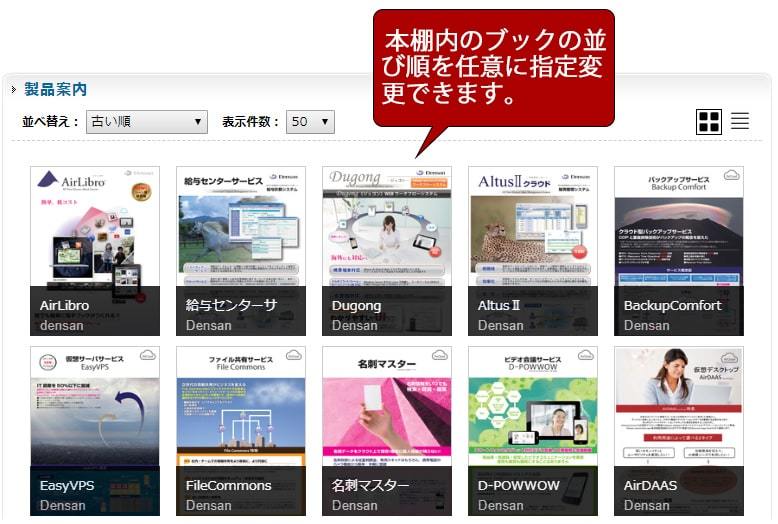Click the cloud icon on the EasyVPS cover
The width and height of the screenshot is (778, 524).
(147, 355)
